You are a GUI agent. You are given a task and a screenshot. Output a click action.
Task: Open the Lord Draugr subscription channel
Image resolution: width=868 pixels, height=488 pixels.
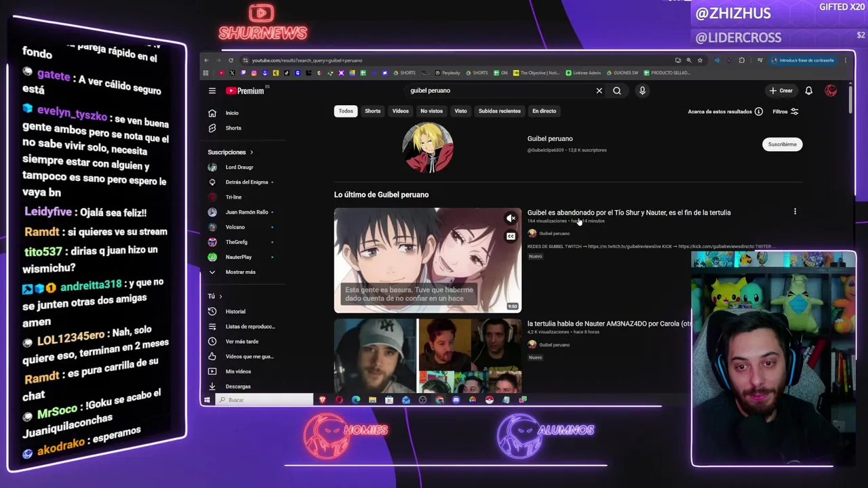241,167
